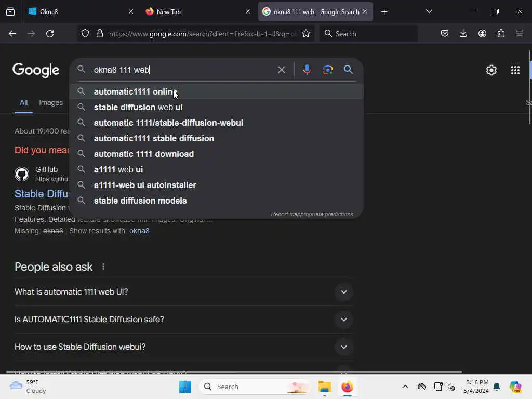Choose suggestion a1111 web ui

217,170
